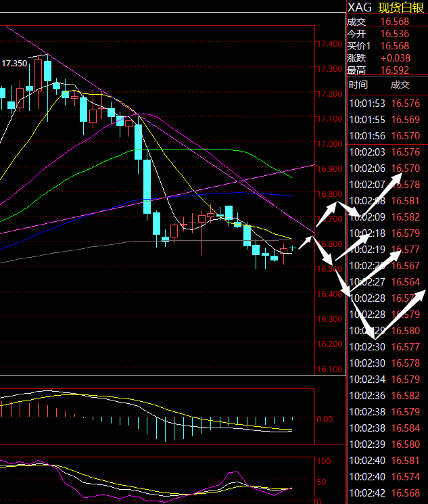
Task: Click the 现货白银 instrument name
Action: click(401, 7)
